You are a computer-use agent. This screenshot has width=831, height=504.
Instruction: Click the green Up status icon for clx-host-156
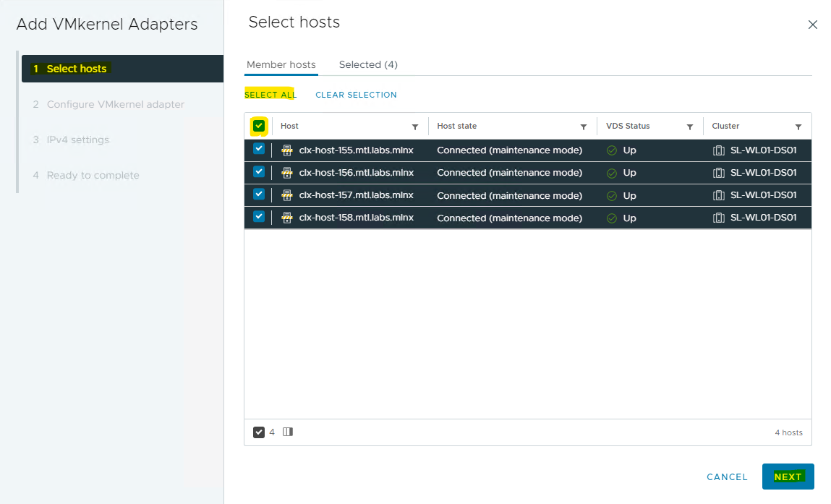(x=612, y=174)
